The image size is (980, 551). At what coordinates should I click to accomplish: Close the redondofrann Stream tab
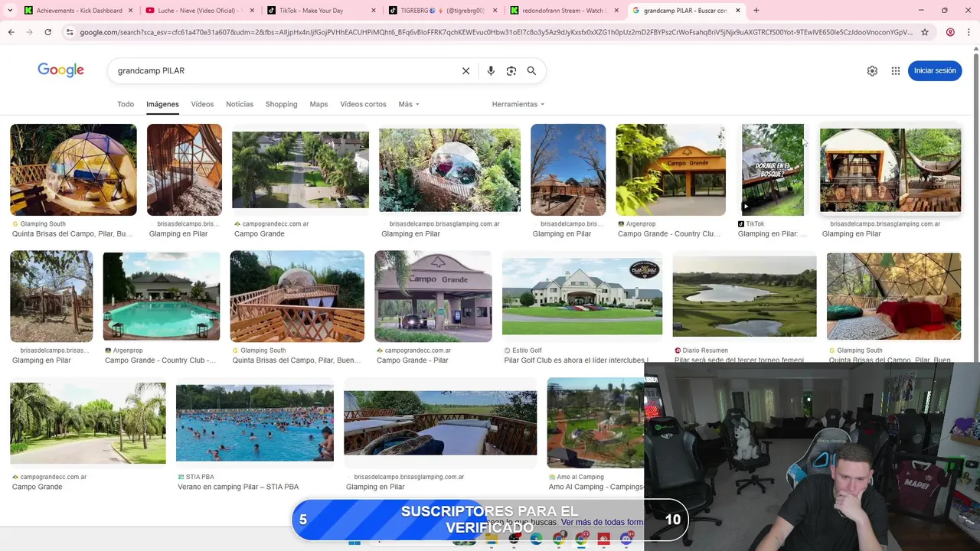(616, 11)
